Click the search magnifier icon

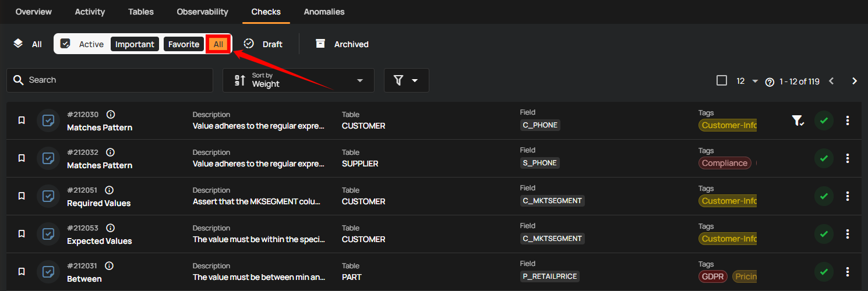(x=18, y=80)
